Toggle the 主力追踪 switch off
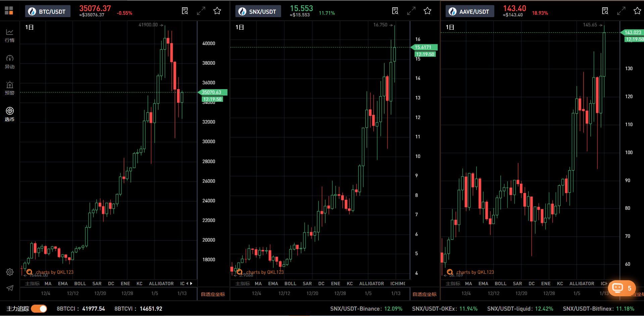Viewport: 644px width, 316px height. [39, 309]
